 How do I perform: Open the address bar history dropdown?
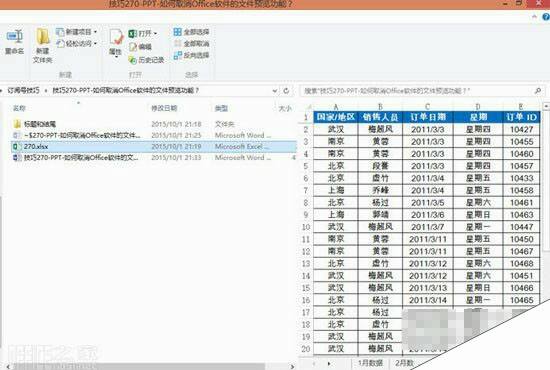pyautogui.click(x=275, y=91)
